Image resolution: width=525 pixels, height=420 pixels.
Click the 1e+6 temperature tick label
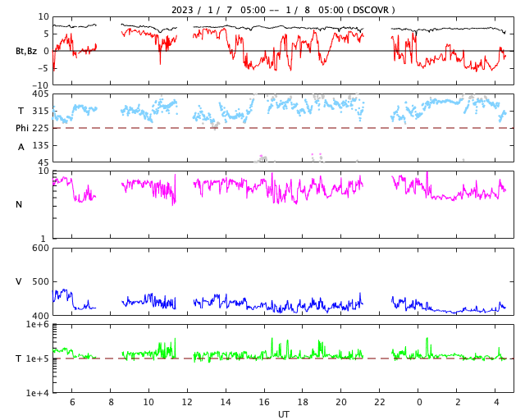pyautogui.click(x=38, y=324)
